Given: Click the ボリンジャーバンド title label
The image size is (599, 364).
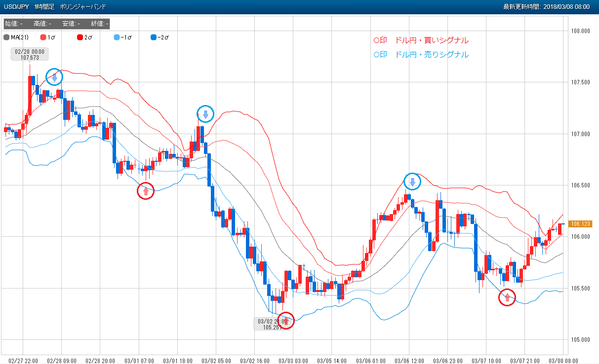Looking at the screenshot, I should (83, 6).
